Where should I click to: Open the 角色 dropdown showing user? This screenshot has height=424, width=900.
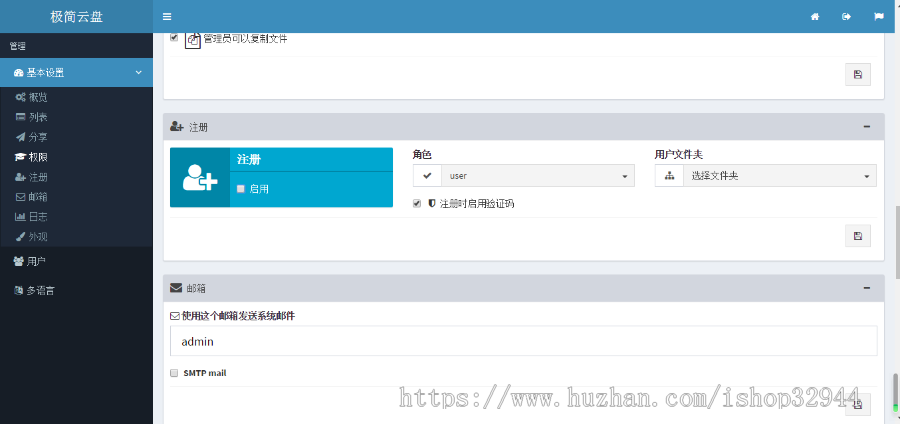pos(538,176)
